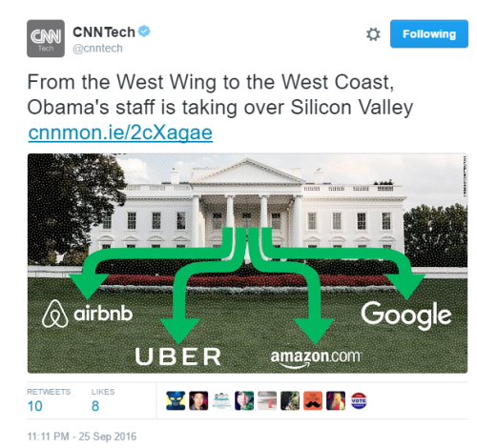Viewport: 477px width, 448px height.
Task: Open the cnnmon.ie/2cXagae link
Action: coord(120,132)
